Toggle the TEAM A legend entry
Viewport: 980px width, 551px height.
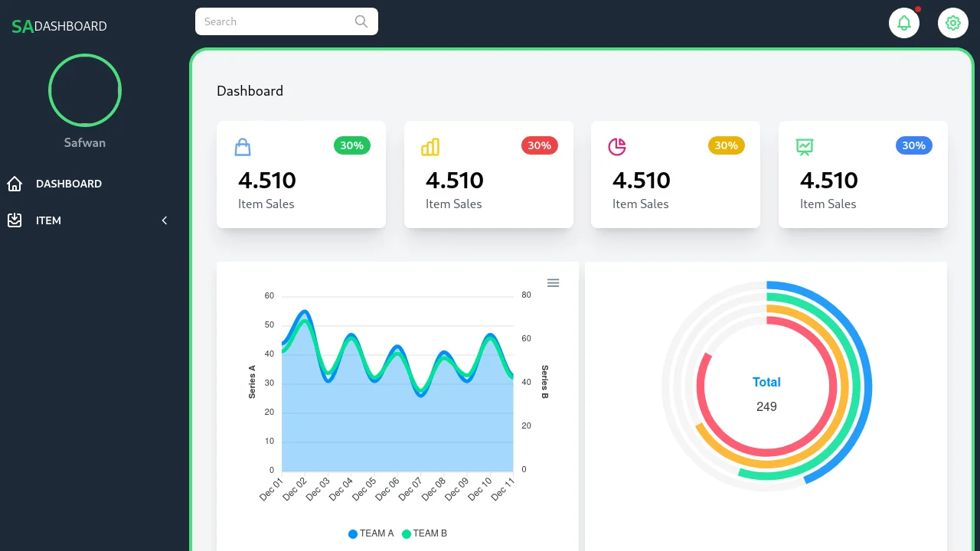point(371,533)
